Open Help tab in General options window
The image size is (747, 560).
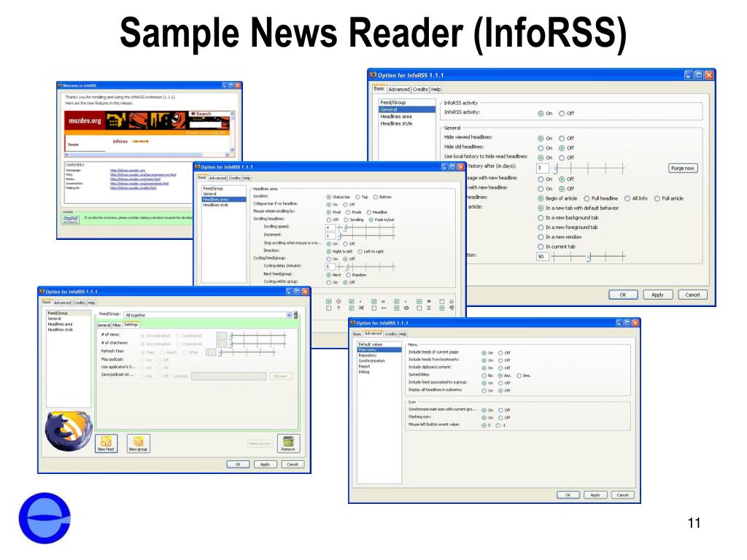pos(436,89)
